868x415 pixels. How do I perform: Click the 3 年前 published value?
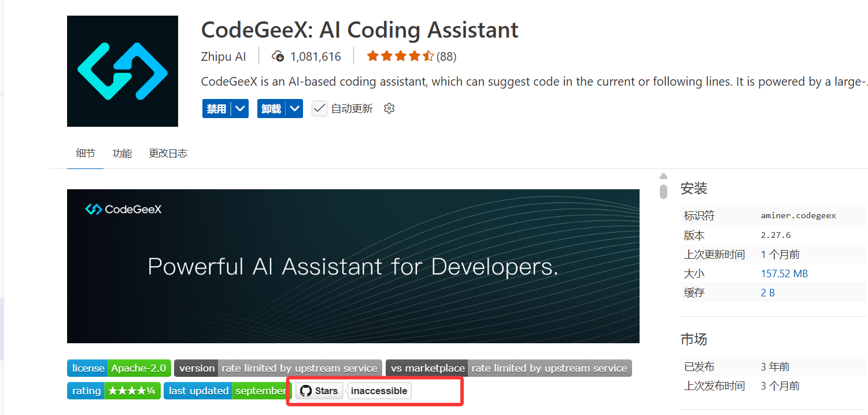(775, 367)
